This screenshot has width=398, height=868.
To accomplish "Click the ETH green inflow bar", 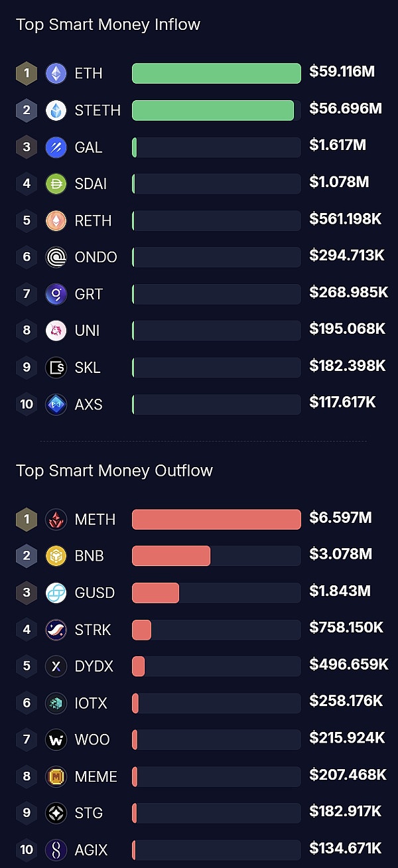I will pyautogui.click(x=216, y=73).
